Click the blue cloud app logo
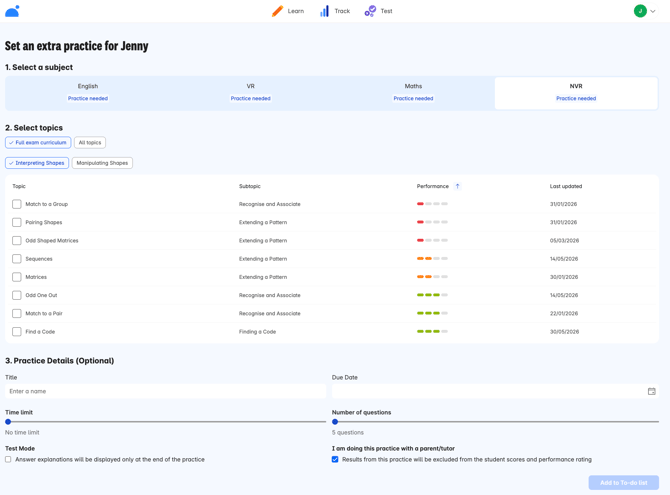Viewport: 670px width, 495px height. coord(12,11)
